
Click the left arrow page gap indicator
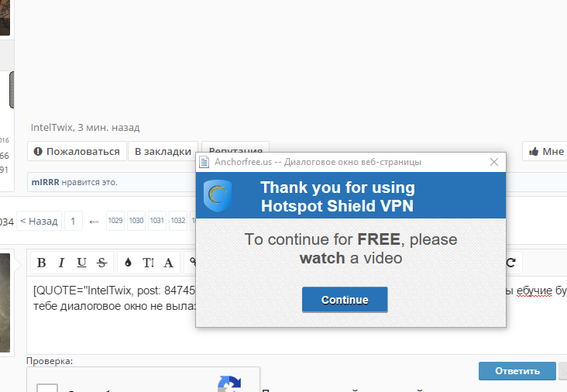pos(94,222)
